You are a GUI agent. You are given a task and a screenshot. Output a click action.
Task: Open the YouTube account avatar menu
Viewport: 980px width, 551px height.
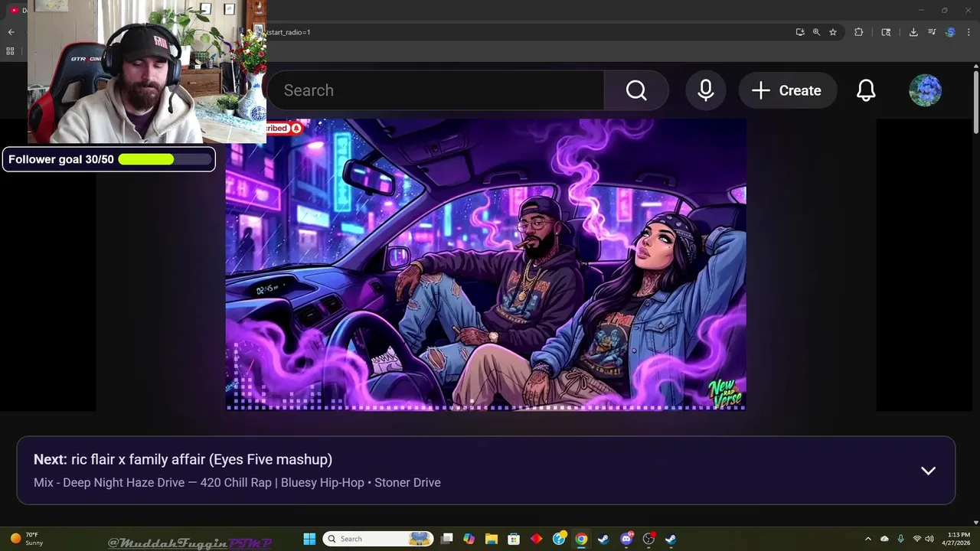pyautogui.click(x=925, y=90)
